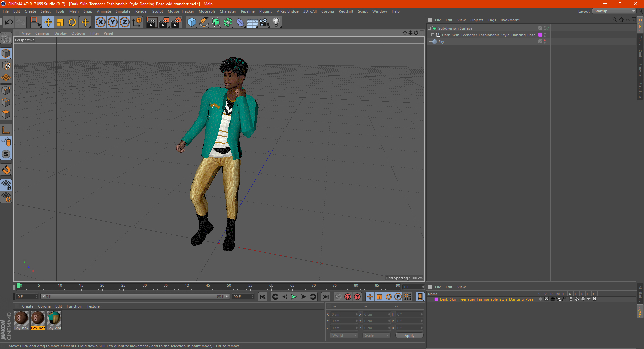Toggle layer visibility eye in Layers panel
644x349 pixels.
[x=546, y=299]
